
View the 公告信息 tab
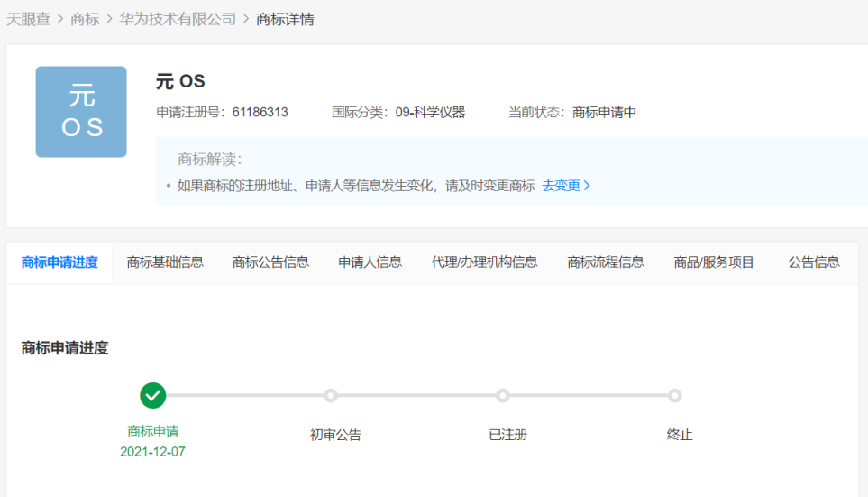814,262
